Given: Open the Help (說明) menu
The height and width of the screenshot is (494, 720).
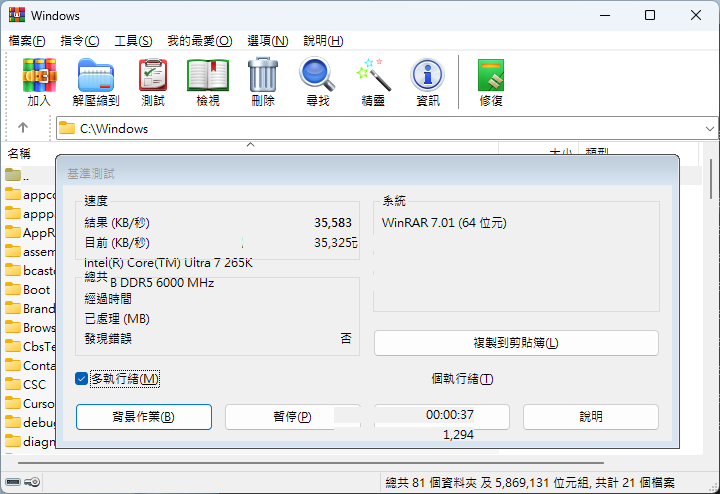Looking at the screenshot, I should point(323,41).
